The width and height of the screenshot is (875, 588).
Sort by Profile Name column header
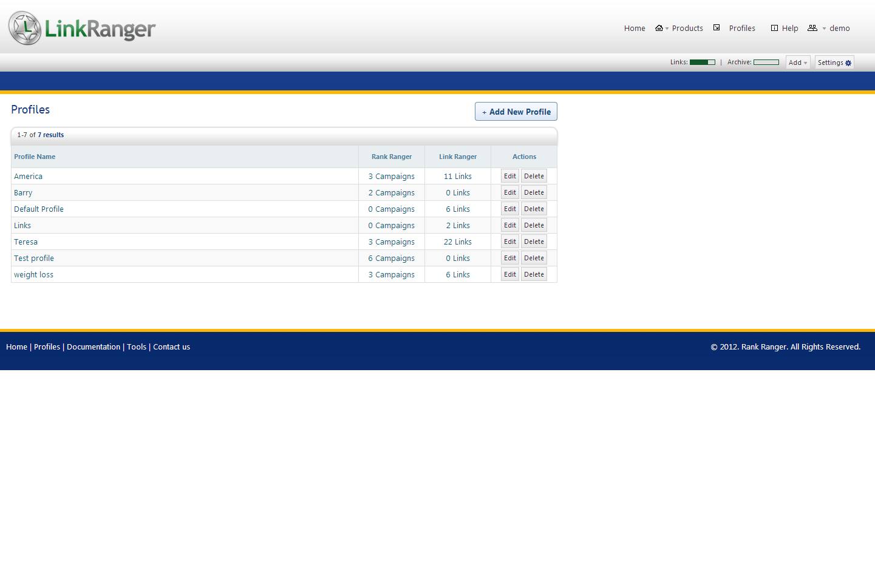pyautogui.click(x=35, y=157)
